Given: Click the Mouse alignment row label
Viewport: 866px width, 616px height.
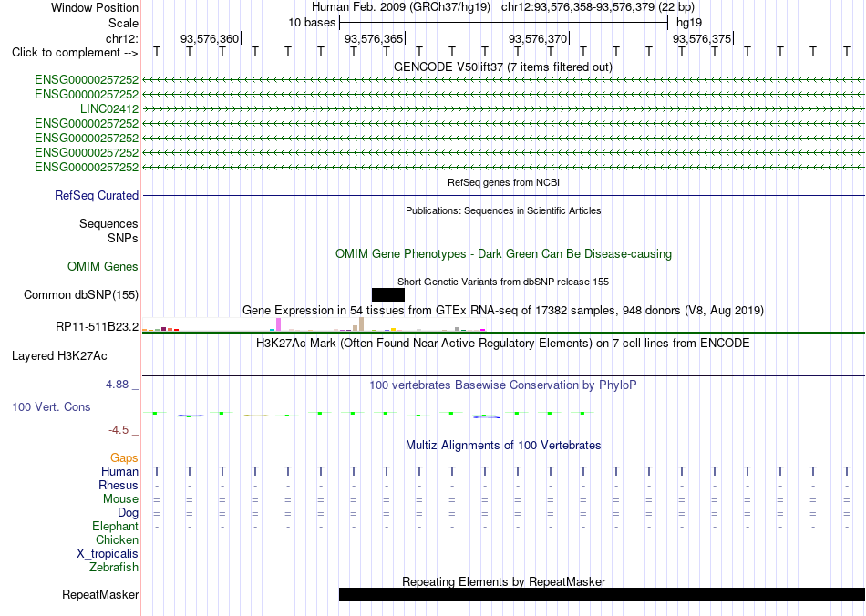Looking at the screenshot, I should [x=120, y=499].
